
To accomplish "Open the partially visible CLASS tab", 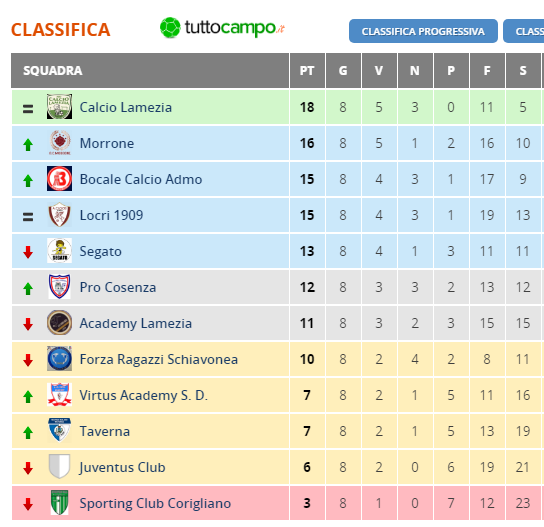I will point(524,31).
